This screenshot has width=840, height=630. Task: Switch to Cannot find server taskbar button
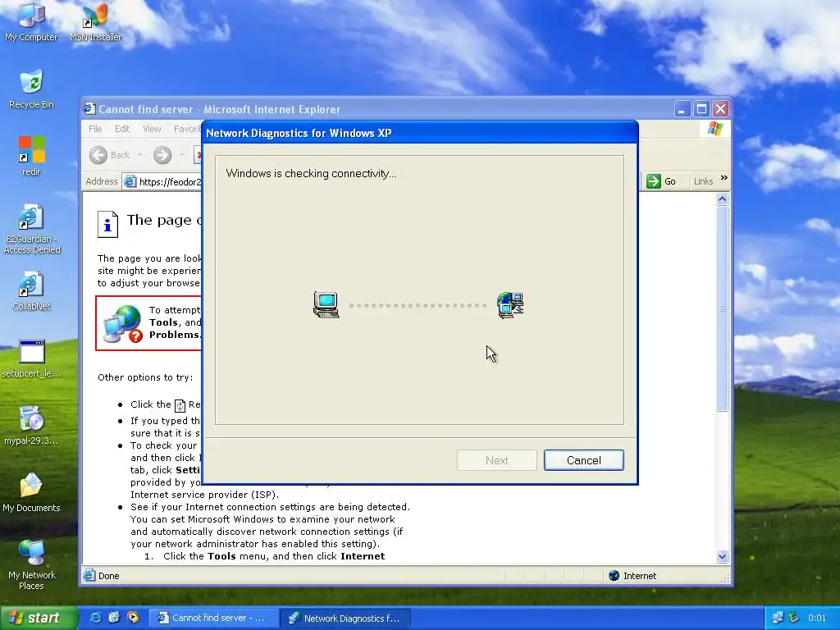212,618
